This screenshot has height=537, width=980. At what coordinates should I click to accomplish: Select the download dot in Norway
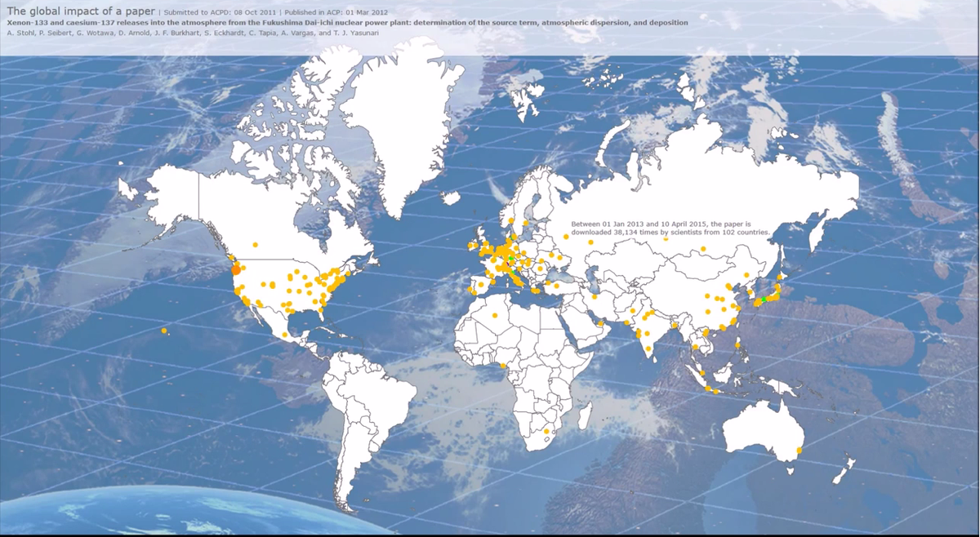(511, 220)
